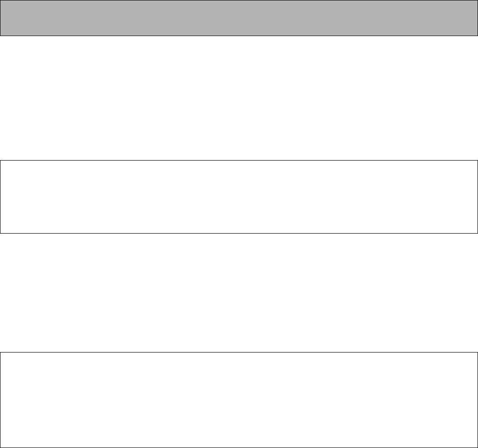This screenshot has width=478, height=448.
Task: Click the blank area between the two boxes
Action: tap(239, 293)
